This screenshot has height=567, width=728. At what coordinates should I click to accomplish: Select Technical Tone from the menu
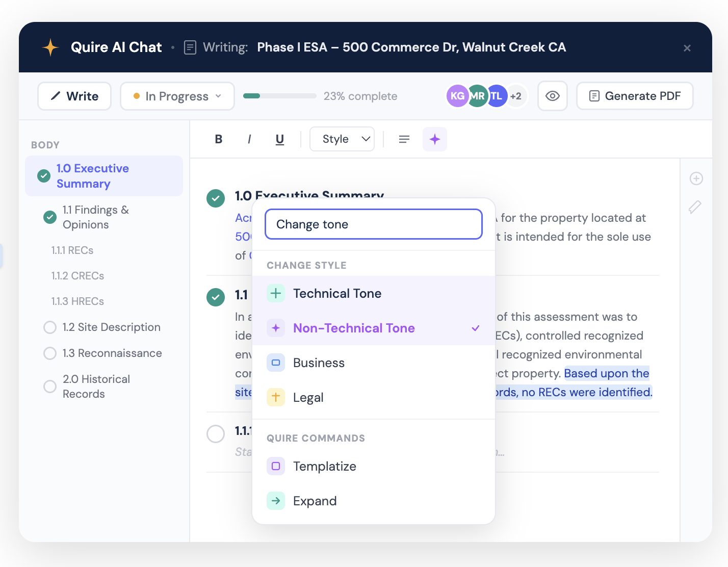tap(337, 293)
